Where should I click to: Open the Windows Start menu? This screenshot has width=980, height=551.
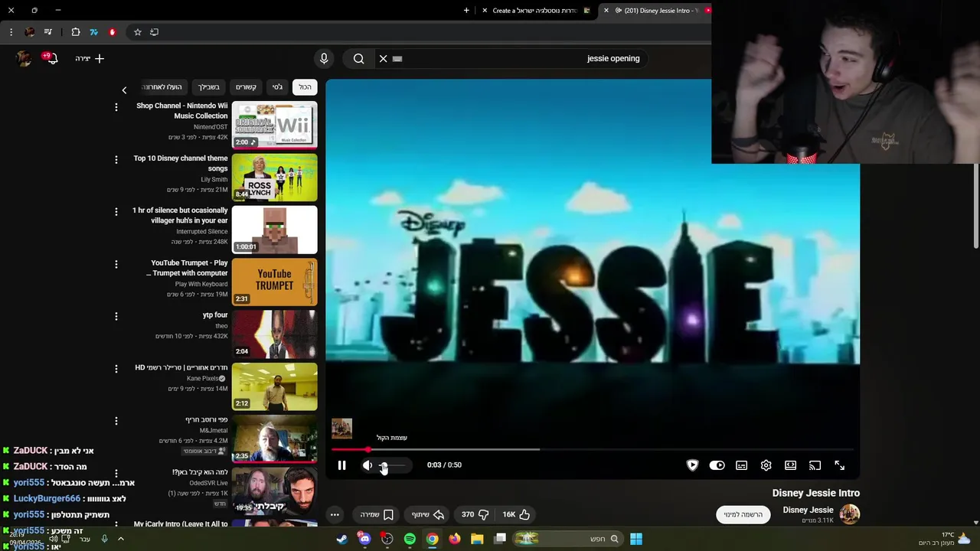[x=635, y=539]
